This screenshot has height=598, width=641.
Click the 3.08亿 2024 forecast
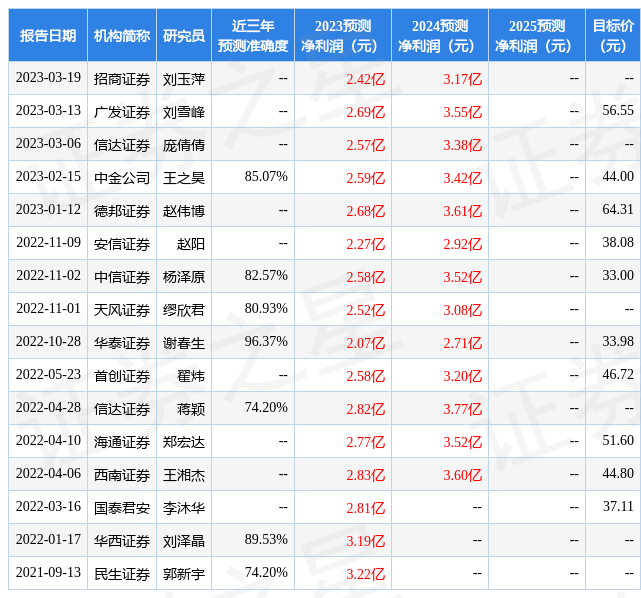(x=462, y=310)
